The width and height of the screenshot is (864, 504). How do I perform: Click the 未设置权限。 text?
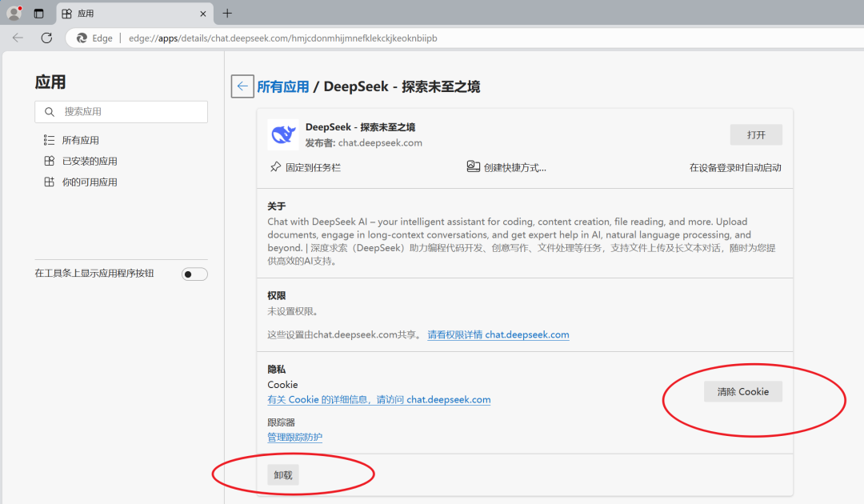point(293,311)
